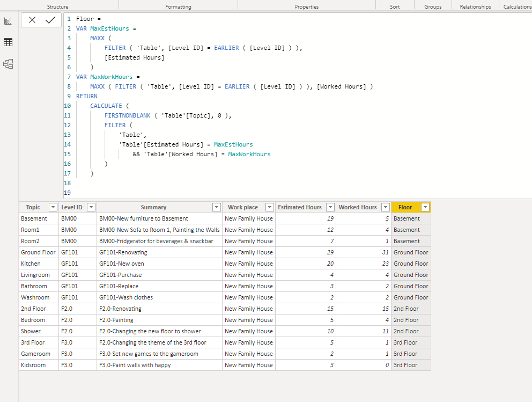Image resolution: width=532 pixels, height=402 pixels.
Task: Select the Estimated Hours value 29
Action: coord(305,252)
